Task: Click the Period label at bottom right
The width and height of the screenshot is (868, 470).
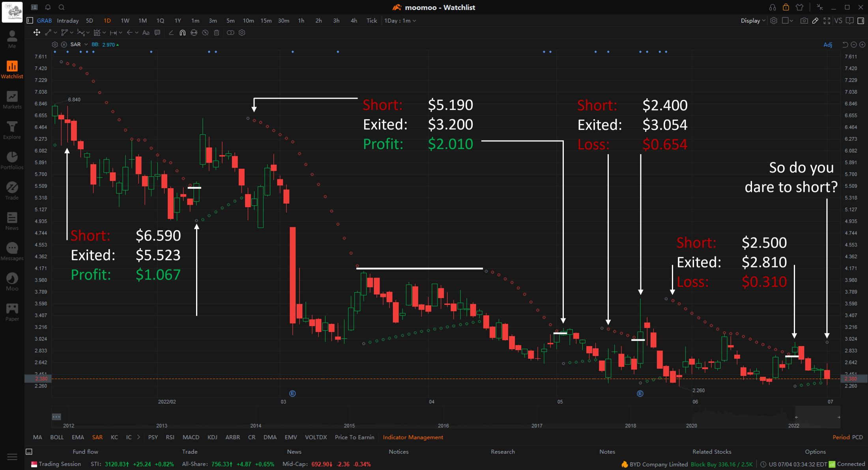Action: click(x=841, y=437)
